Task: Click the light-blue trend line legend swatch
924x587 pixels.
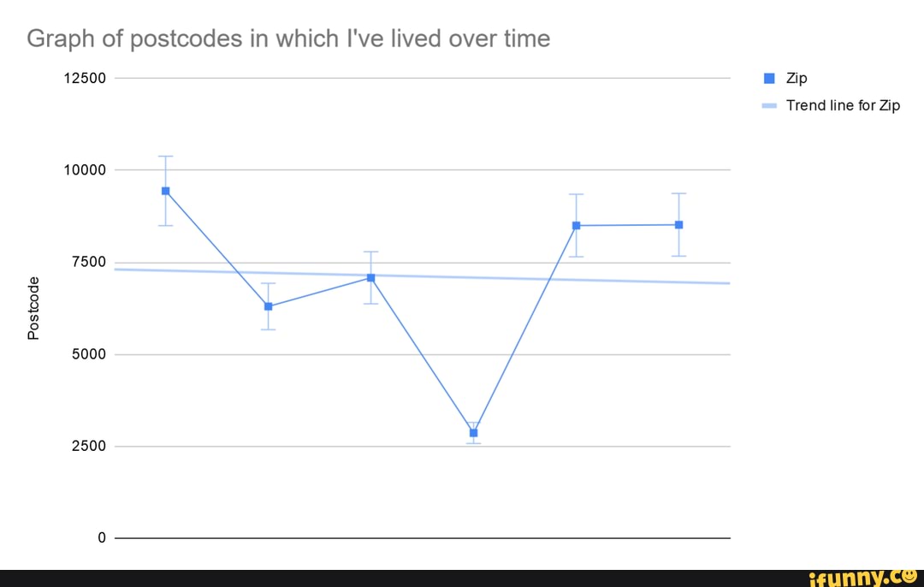Action: click(769, 106)
